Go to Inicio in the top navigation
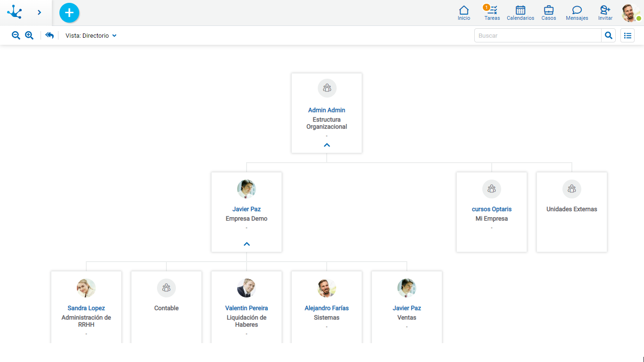The height and width of the screenshot is (362, 644). [x=464, y=13]
